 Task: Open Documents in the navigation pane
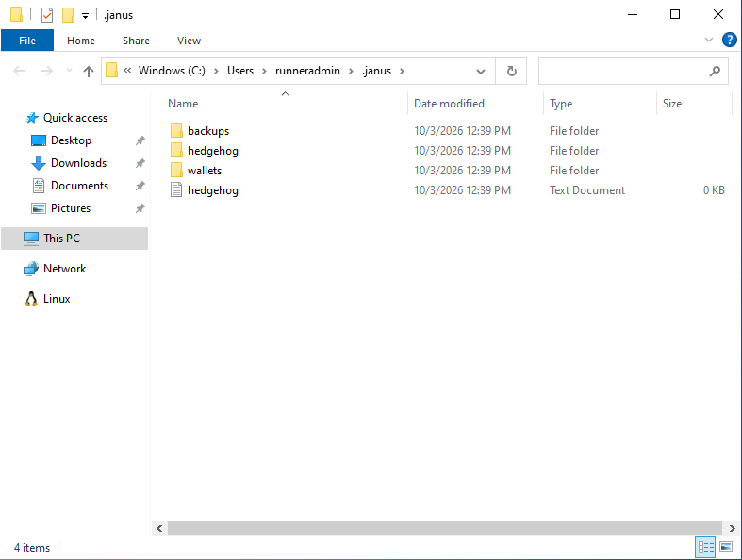click(x=79, y=186)
